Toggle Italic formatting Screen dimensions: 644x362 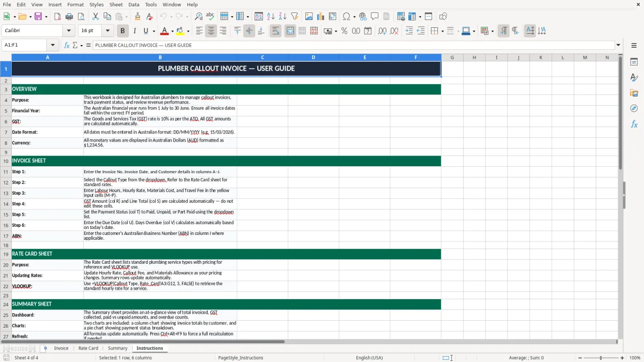click(x=134, y=31)
